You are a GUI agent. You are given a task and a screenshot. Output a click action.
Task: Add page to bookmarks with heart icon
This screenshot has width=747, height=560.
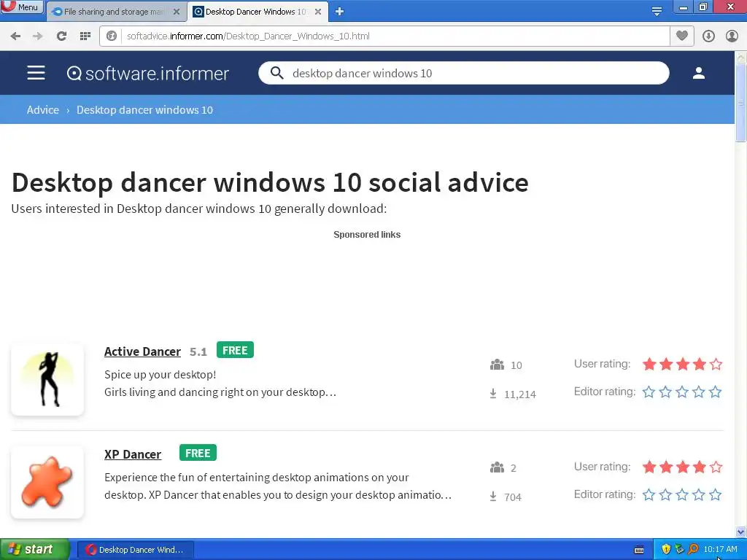point(682,36)
